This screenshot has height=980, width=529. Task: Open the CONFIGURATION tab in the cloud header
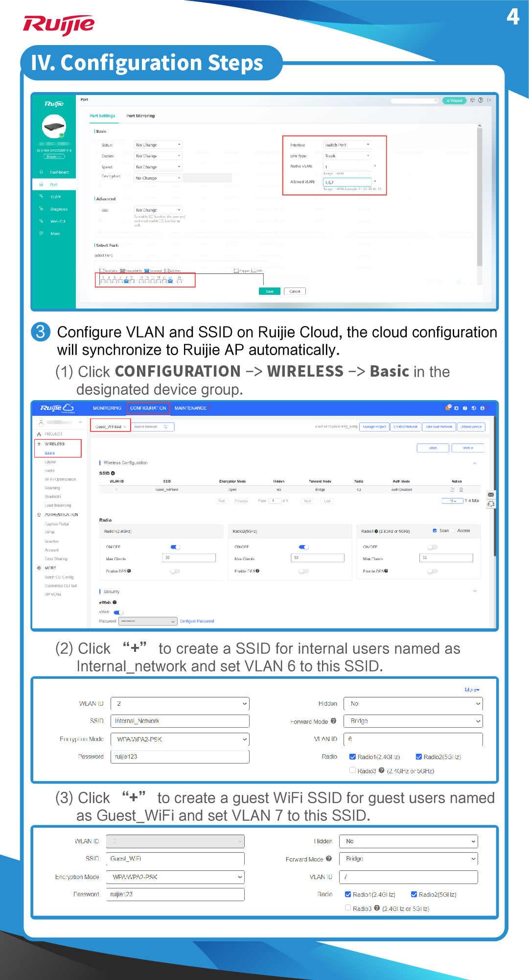(148, 408)
